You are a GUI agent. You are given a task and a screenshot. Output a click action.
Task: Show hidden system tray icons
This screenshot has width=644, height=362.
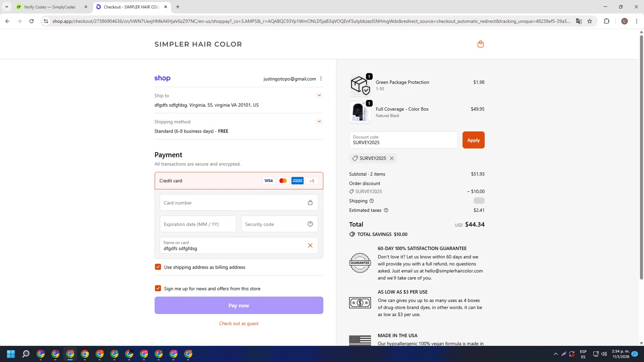[x=556, y=354]
